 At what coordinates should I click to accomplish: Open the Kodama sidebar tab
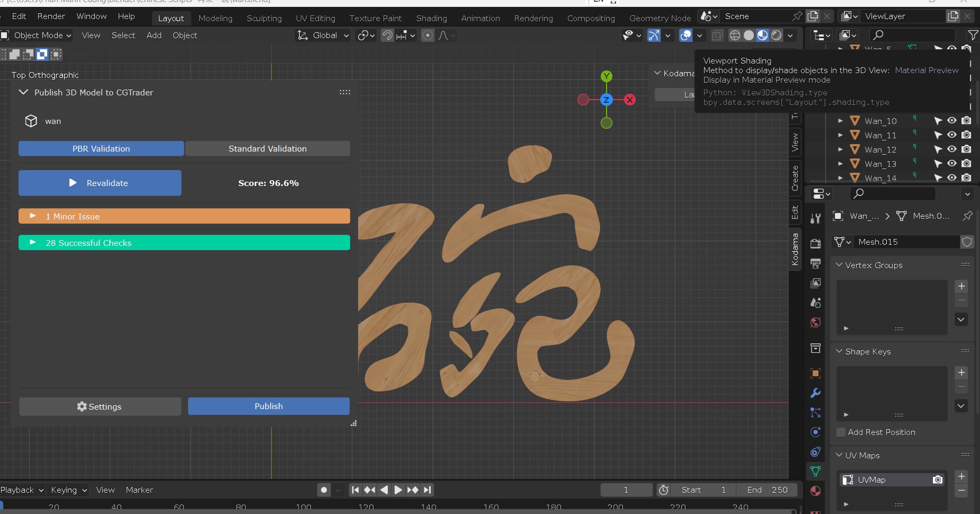795,249
